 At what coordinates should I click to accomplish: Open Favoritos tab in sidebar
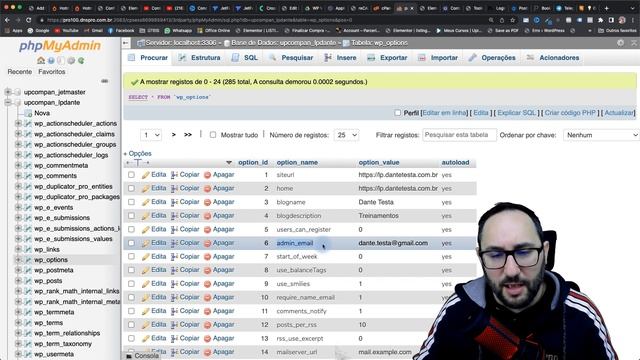coord(51,71)
